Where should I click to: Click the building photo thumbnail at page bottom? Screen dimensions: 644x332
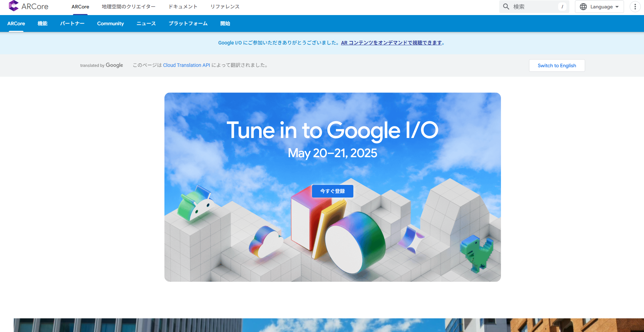click(329, 325)
